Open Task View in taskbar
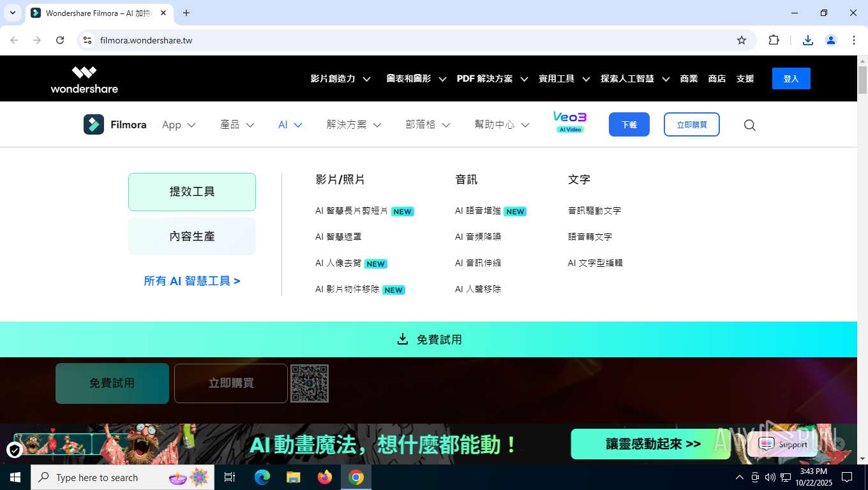The image size is (868, 490). [x=230, y=477]
